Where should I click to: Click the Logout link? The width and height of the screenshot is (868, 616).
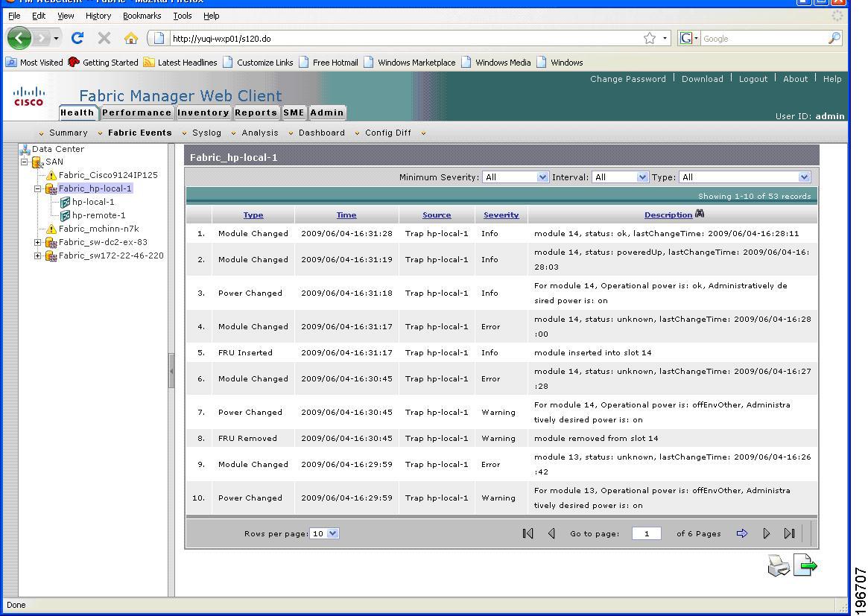753,78
